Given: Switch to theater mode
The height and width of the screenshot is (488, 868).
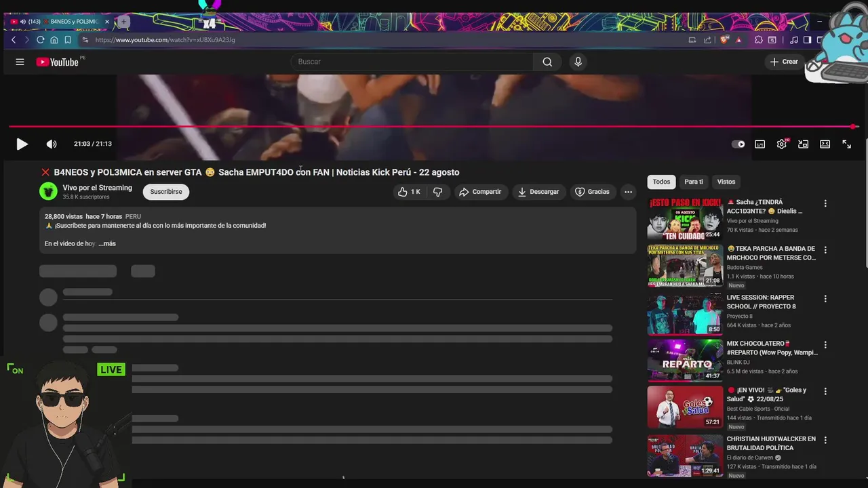Looking at the screenshot, I should (x=825, y=144).
